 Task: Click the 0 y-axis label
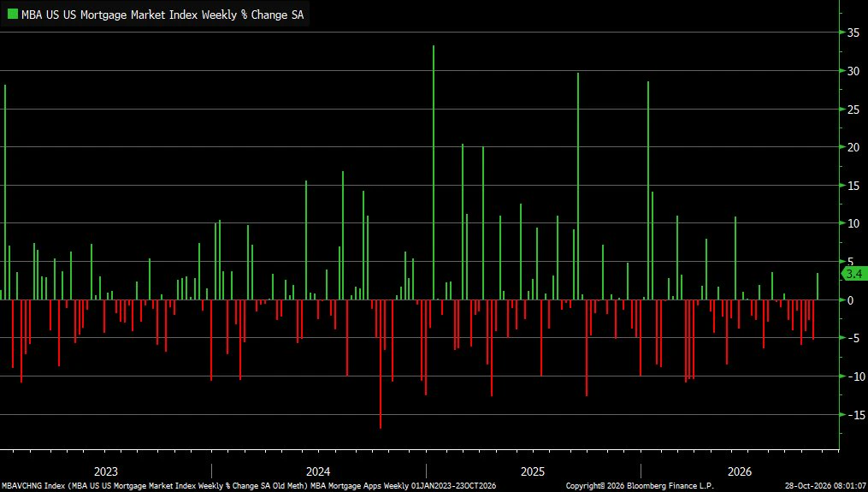(851, 300)
